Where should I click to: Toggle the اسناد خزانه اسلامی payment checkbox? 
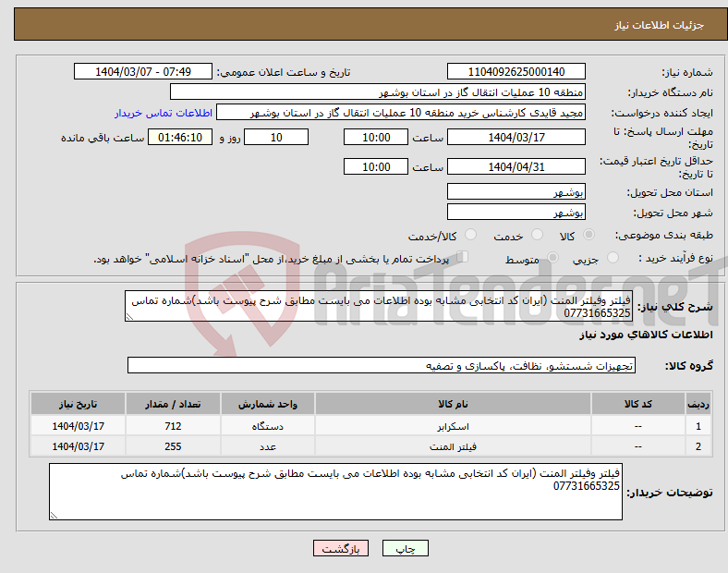click(462, 257)
